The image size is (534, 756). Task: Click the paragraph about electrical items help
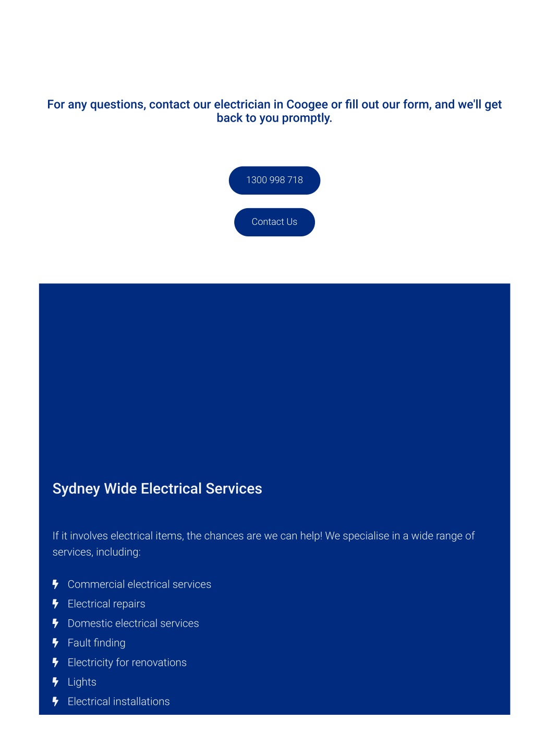263,544
